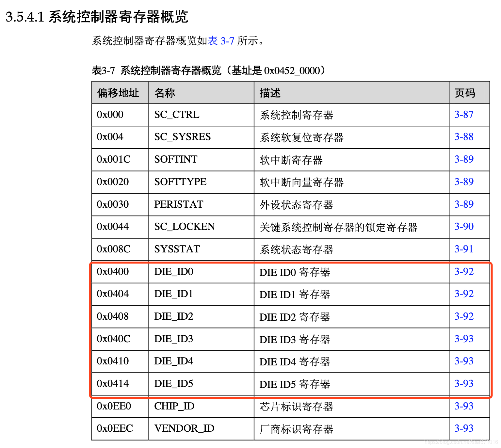Select the DIE_ID3 register name
501x448 pixels.
174,339
